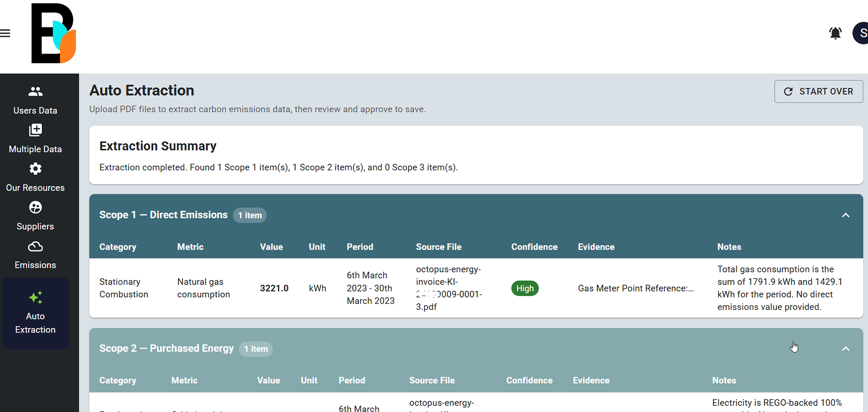868x412 pixels.
Task: Click the Extraction Summary heading
Action: pyautogui.click(x=158, y=146)
